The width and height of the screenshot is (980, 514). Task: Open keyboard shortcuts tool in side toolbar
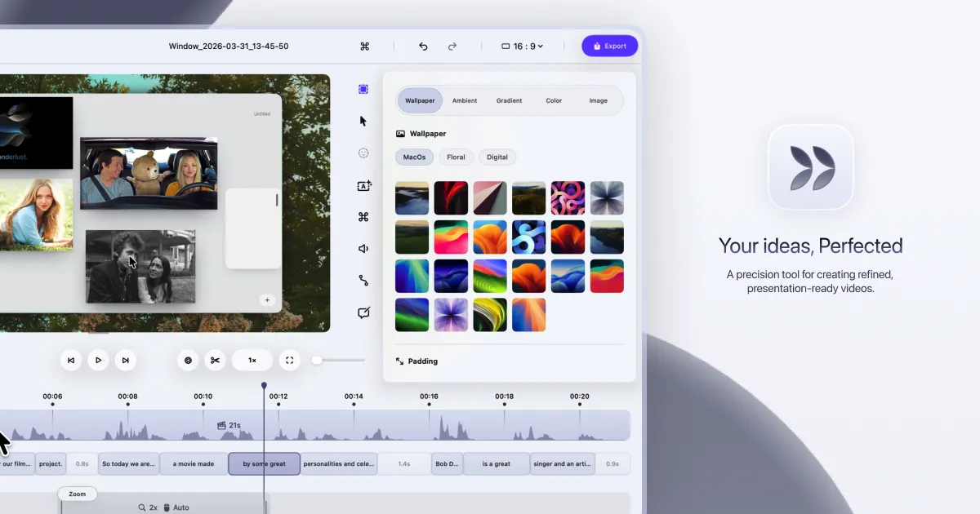[363, 217]
